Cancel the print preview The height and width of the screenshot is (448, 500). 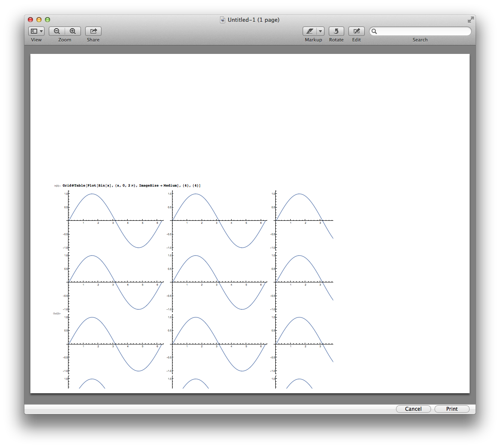tap(413, 409)
